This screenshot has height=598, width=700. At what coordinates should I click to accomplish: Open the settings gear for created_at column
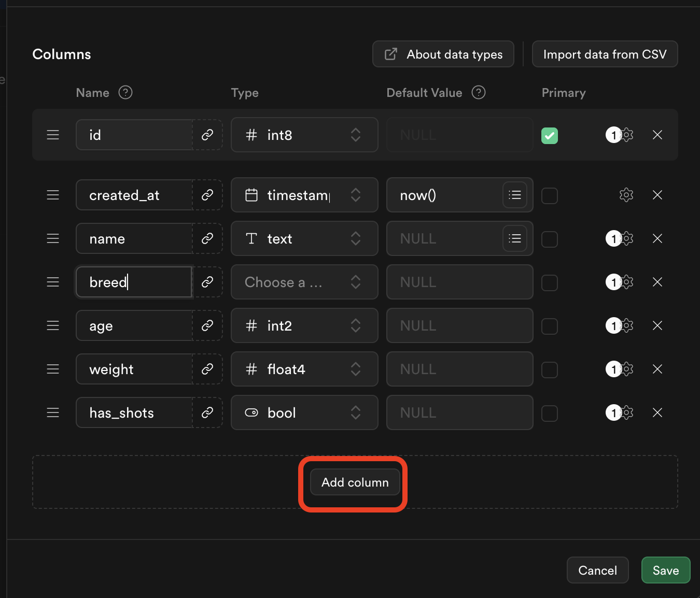[626, 195]
